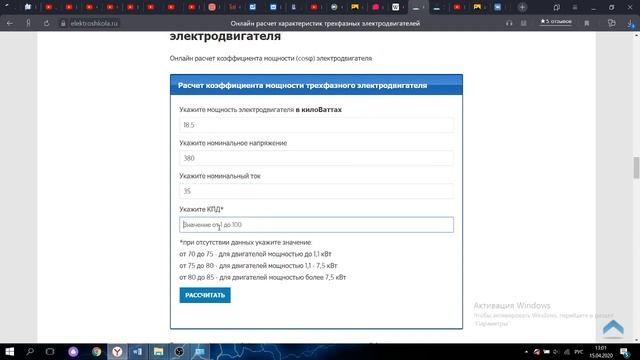Click the nominal voltage field showing 380

316,158
